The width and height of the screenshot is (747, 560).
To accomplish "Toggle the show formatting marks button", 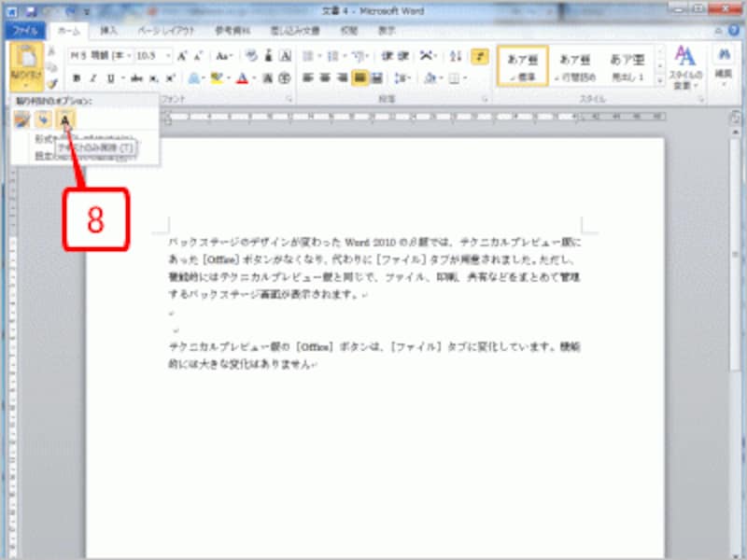I will click(x=477, y=56).
